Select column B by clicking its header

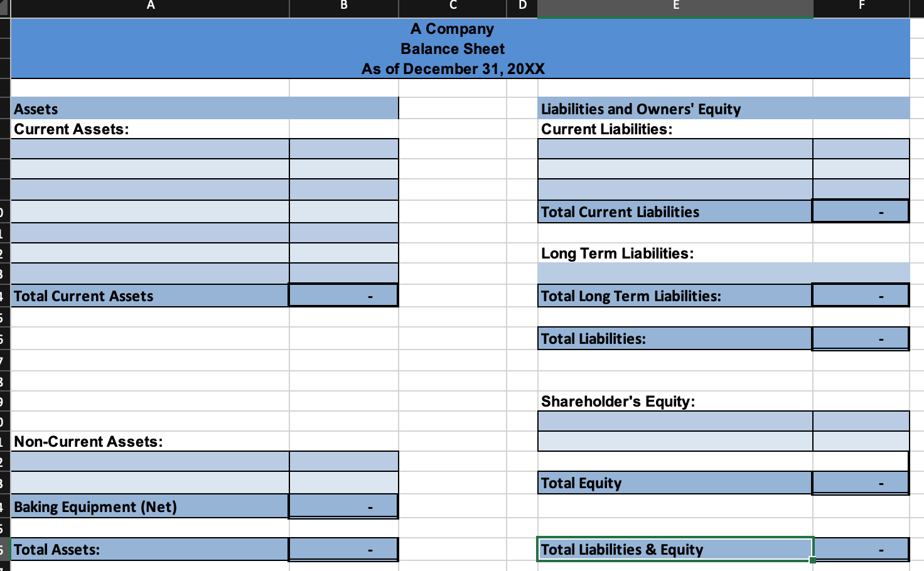343,8
